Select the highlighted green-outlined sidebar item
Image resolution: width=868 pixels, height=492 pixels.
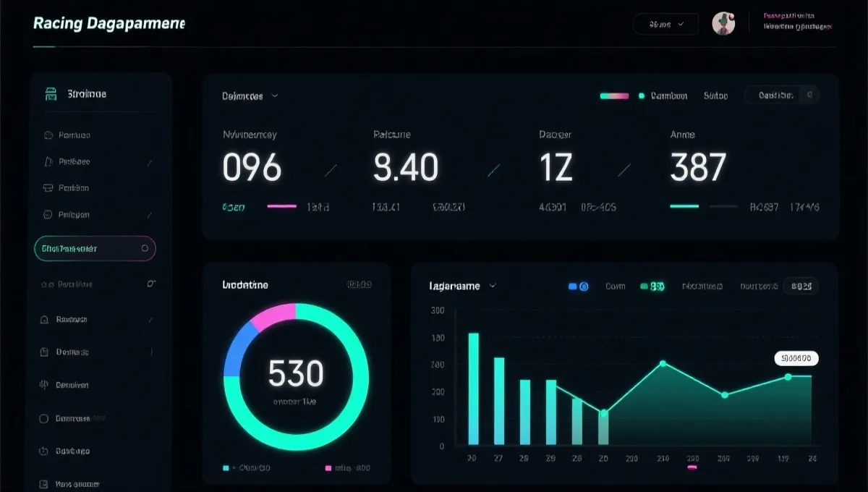pyautogui.click(x=94, y=248)
